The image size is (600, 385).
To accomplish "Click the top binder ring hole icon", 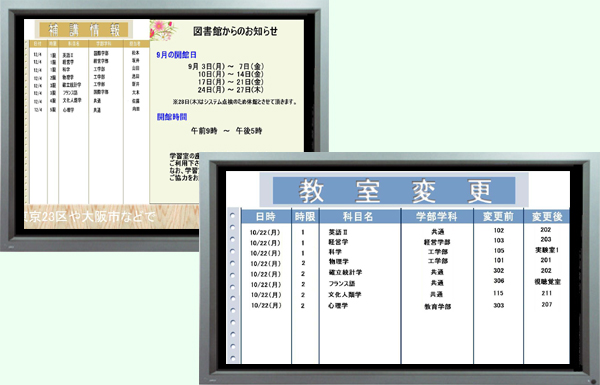I will tap(232, 215).
